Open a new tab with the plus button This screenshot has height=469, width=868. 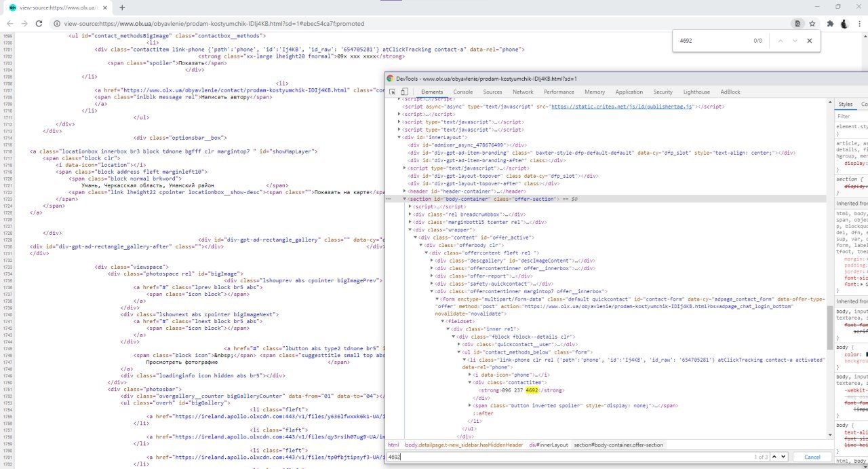(122, 7)
